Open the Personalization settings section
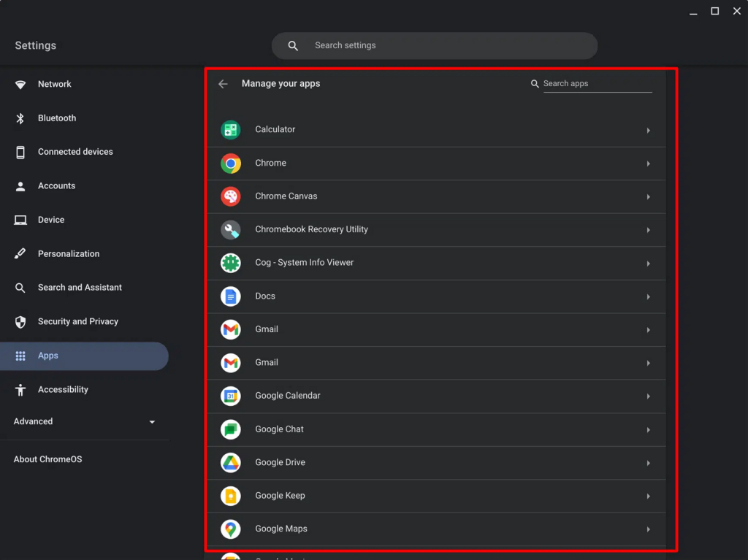748x560 pixels. tap(85, 254)
